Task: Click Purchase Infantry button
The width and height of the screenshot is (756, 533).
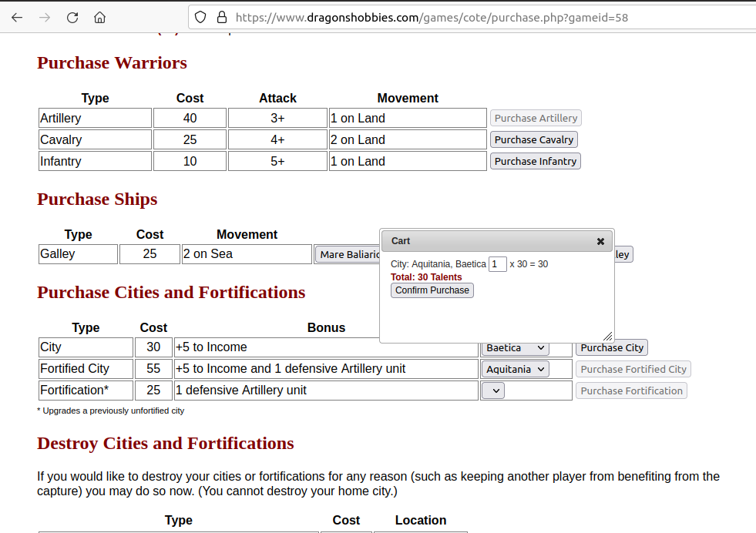Action: [535, 162]
